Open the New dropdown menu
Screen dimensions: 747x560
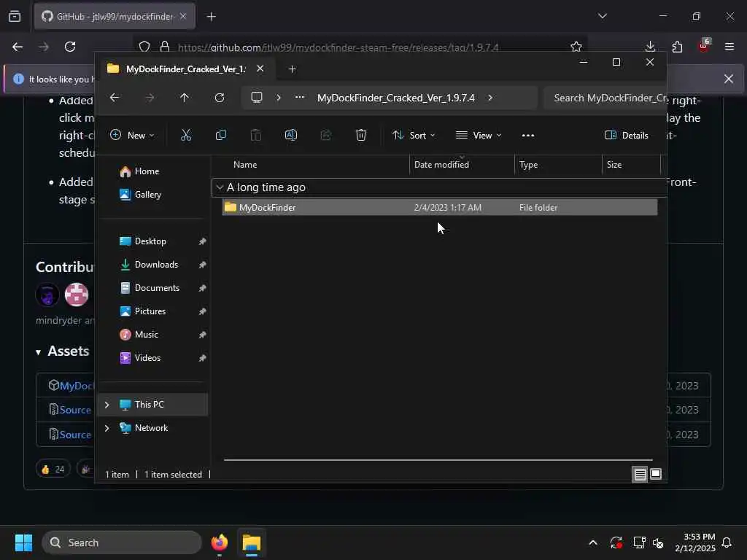coord(132,135)
